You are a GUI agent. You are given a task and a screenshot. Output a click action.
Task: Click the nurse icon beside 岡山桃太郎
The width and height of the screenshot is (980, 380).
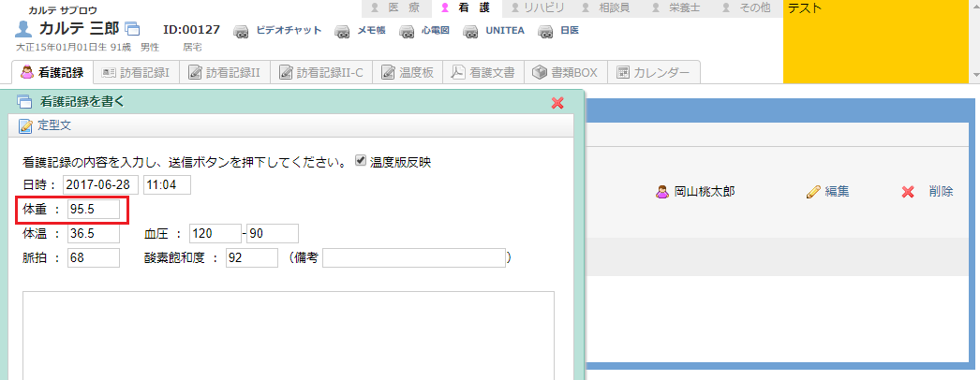tap(661, 192)
